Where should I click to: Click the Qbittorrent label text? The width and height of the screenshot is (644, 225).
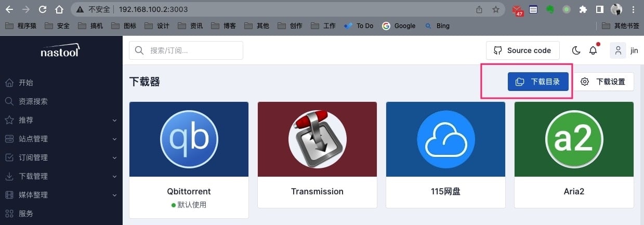tap(189, 191)
